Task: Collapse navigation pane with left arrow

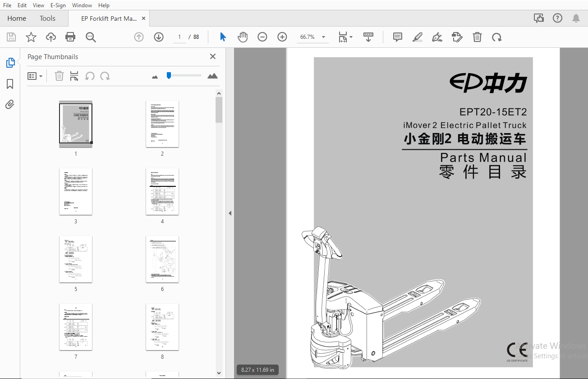Action: pos(230,213)
